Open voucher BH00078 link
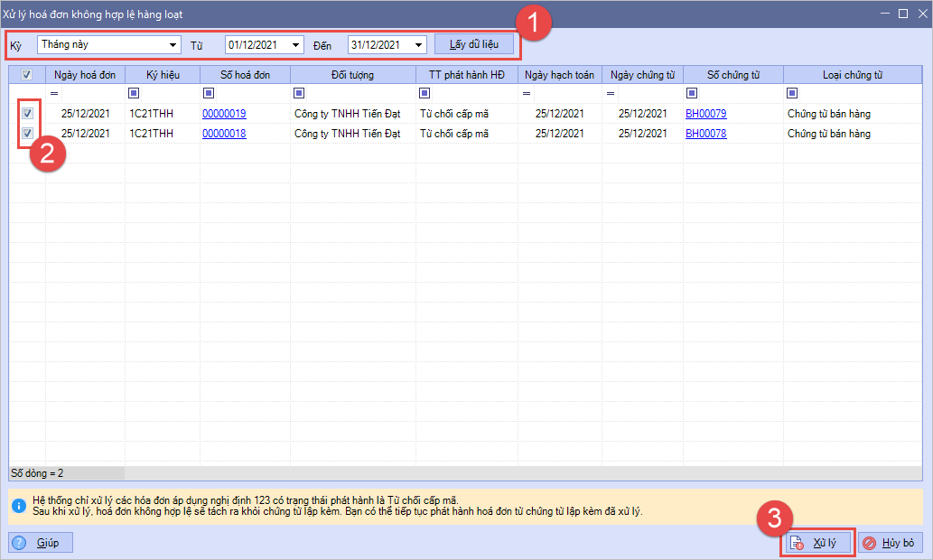The height and width of the screenshot is (560, 933). click(x=705, y=134)
